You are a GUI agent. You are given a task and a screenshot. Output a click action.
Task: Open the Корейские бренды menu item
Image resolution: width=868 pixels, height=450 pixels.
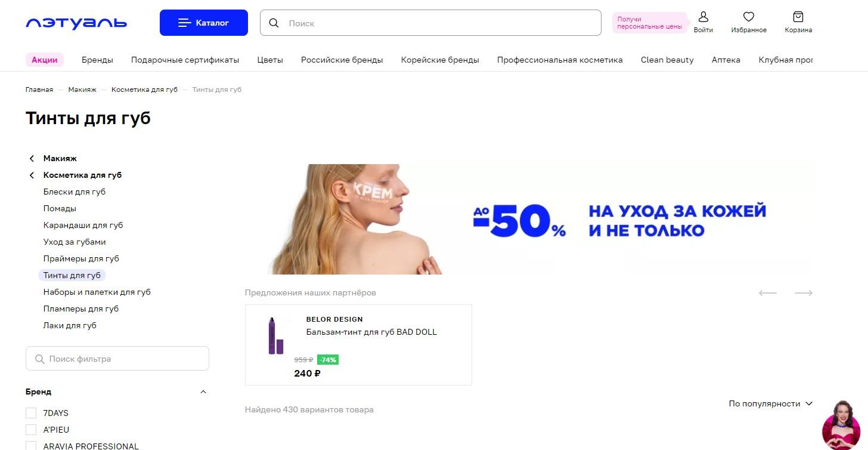click(x=440, y=60)
